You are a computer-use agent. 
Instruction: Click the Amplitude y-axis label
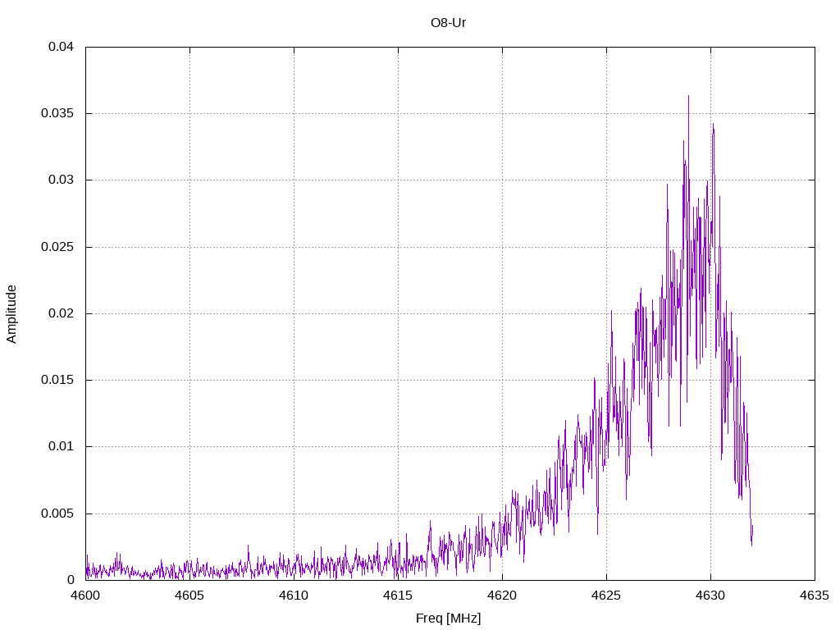coord(11,314)
